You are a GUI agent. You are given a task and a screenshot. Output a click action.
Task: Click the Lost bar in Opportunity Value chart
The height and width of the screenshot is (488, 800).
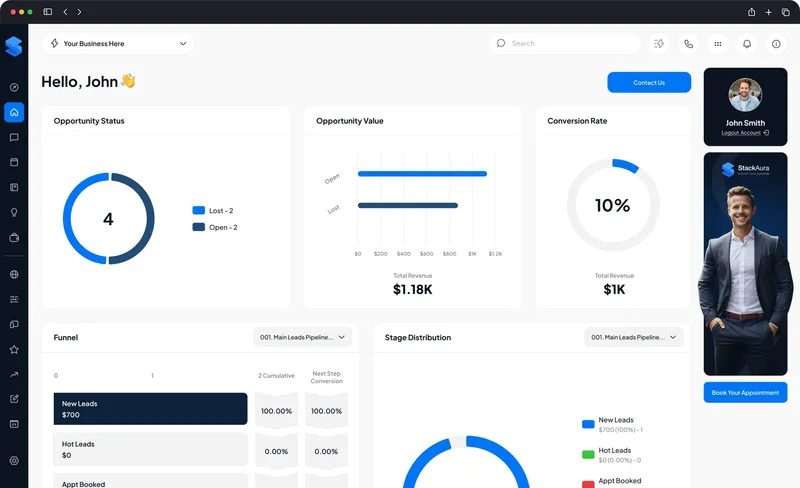coord(408,206)
